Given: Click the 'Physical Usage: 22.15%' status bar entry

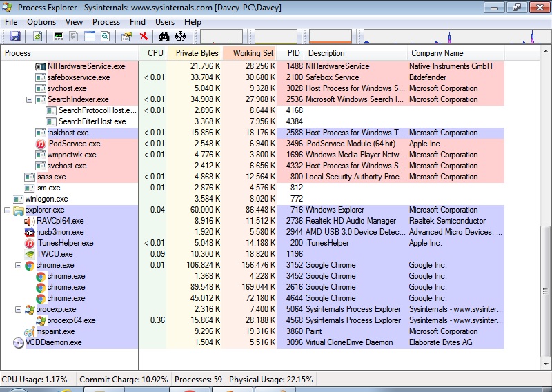Looking at the screenshot, I should pyautogui.click(x=270, y=380).
